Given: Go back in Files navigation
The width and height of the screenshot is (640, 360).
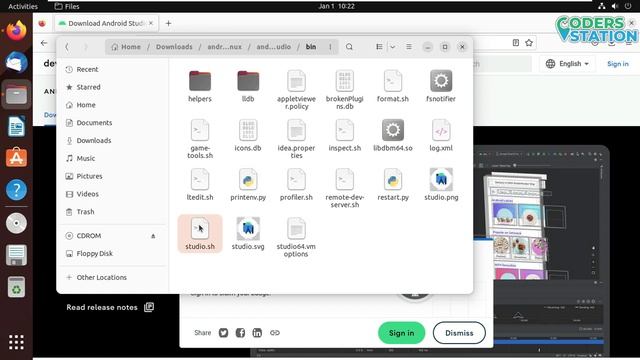Looking at the screenshot, I should [x=67, y=47].
